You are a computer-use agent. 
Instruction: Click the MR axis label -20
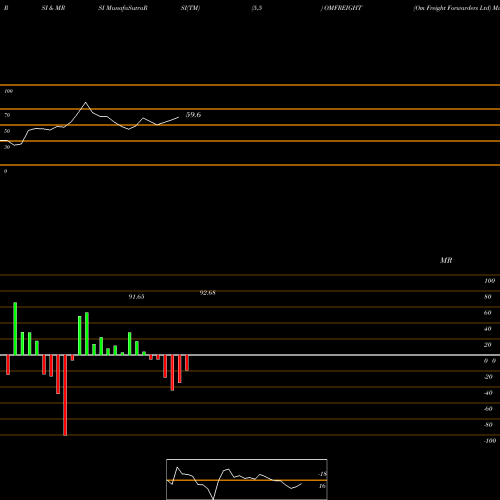[488, 377]
